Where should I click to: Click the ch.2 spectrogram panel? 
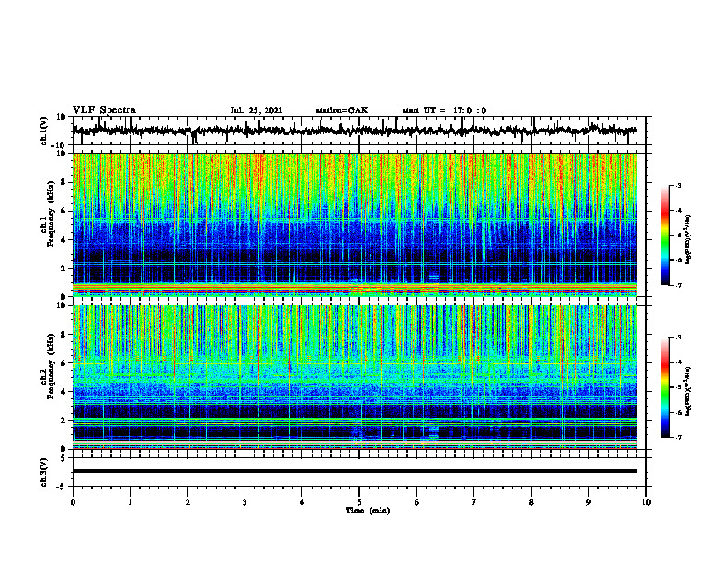(x=355, y=377)
